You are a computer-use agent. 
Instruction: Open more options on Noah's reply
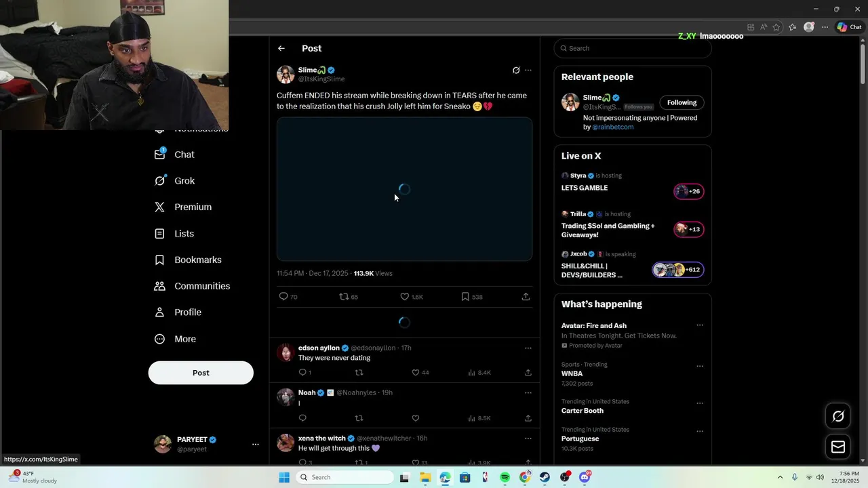pos(528,392)
